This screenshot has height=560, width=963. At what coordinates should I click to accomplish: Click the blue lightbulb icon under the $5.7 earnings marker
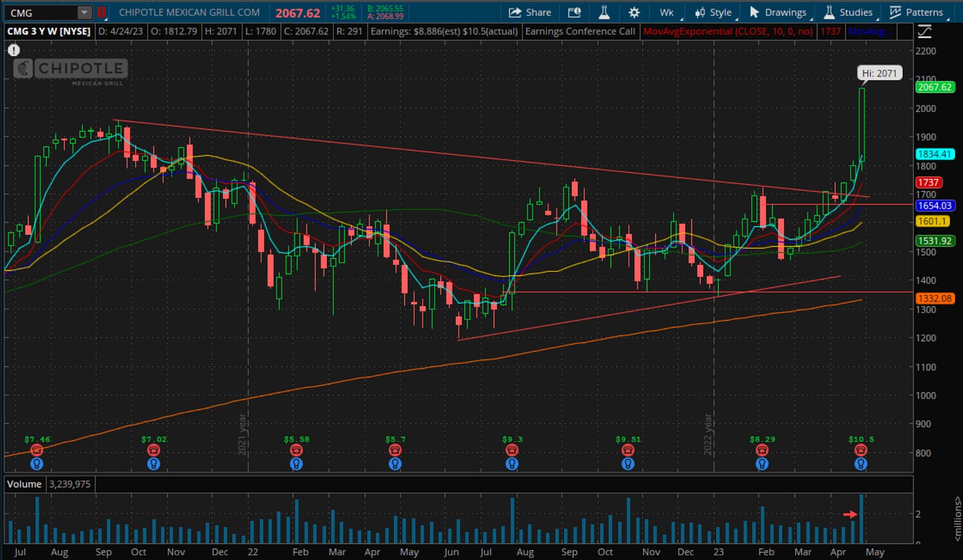(395, 464)
